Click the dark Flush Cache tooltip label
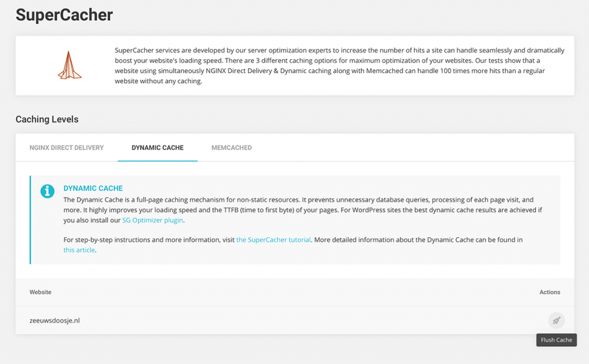This screenshot has width=589, height=364. click(x=556, y=340)
